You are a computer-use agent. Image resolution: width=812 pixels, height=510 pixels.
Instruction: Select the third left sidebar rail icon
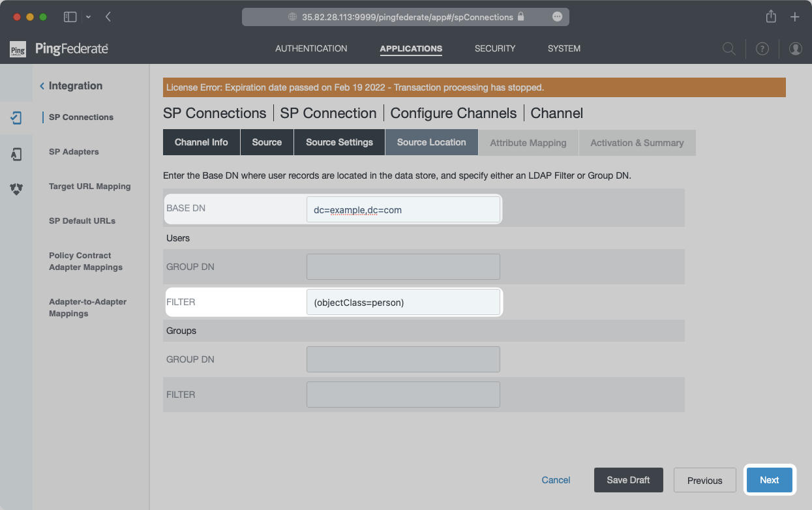click(x=16, y=189)
